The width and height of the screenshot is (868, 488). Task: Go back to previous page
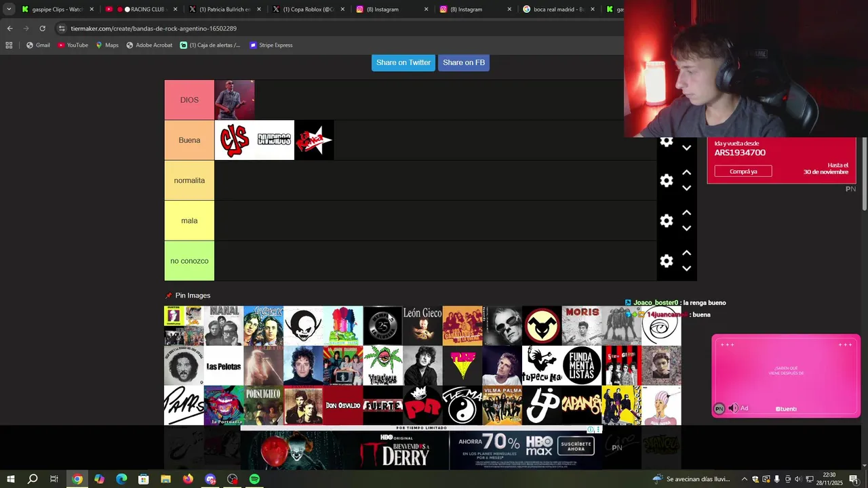pyautogui.click(x=9, y=28)
